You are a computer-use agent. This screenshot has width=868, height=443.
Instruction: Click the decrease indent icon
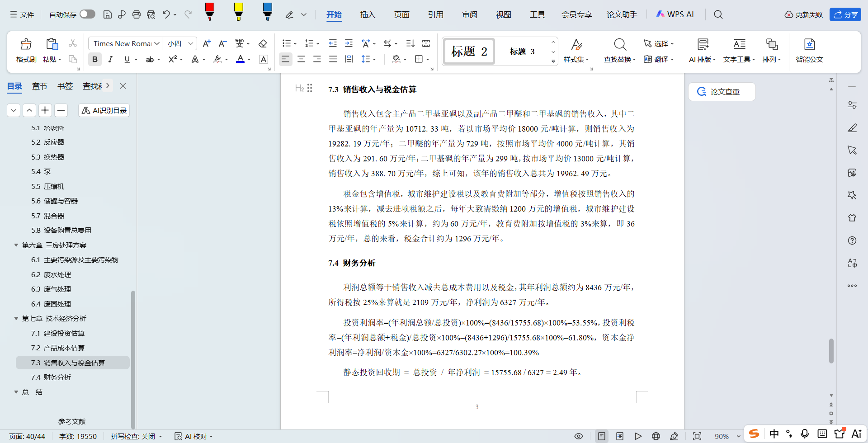click(333, 43)
